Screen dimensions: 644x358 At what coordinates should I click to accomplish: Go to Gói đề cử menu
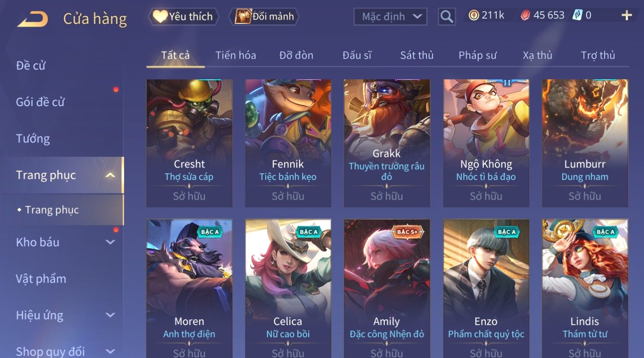40,102
